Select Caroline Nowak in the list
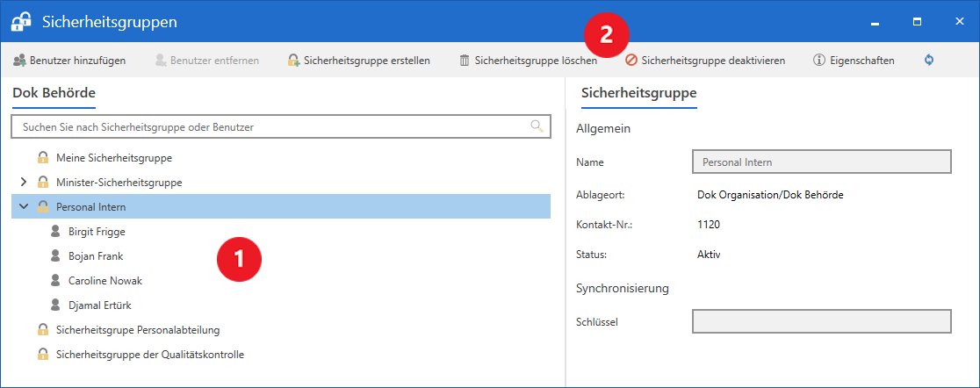980x388 pixels. [104, 281]
